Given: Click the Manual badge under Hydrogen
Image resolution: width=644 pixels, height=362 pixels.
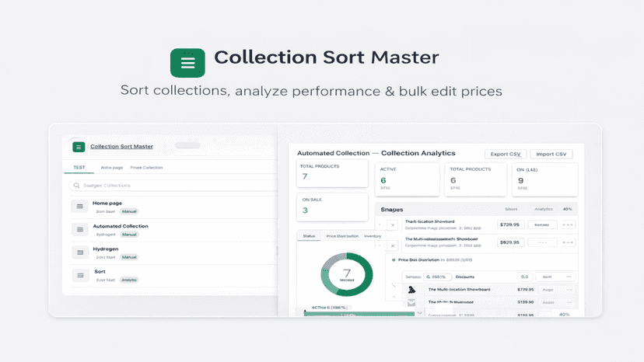Looking at the screenshot, I should tap(129, 257).
